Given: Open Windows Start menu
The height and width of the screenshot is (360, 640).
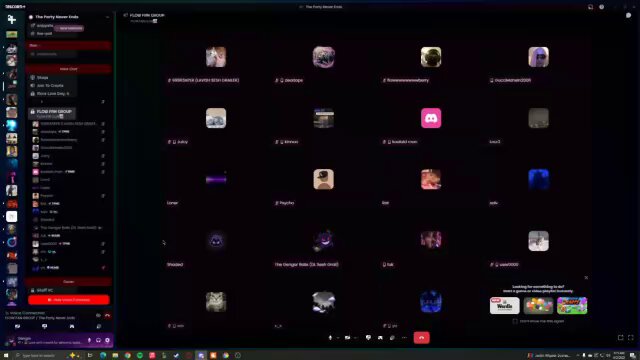Looking at the screenshot, I should [x=6, y=356].
